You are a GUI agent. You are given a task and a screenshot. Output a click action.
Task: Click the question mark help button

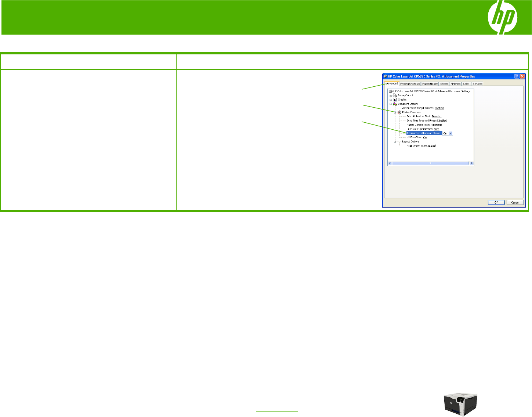pos(516,76)
